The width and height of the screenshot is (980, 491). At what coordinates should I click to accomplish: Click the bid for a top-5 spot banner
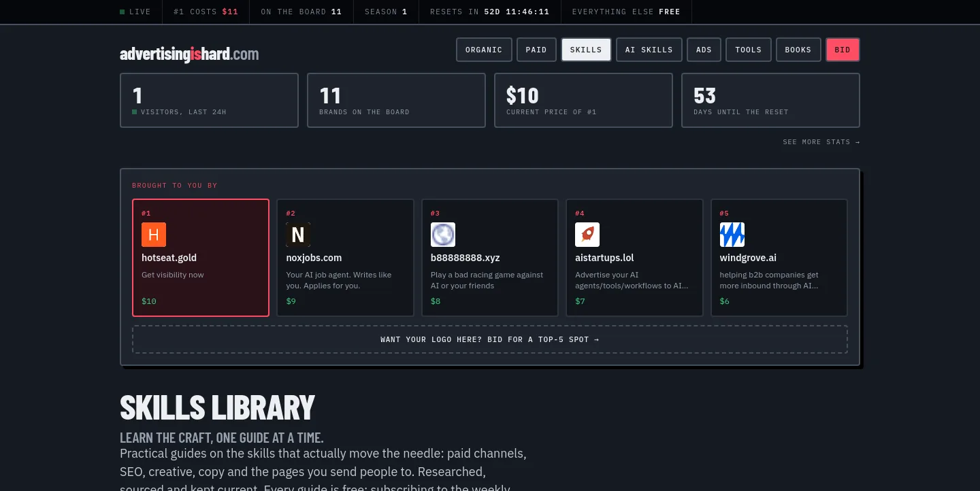490,339
